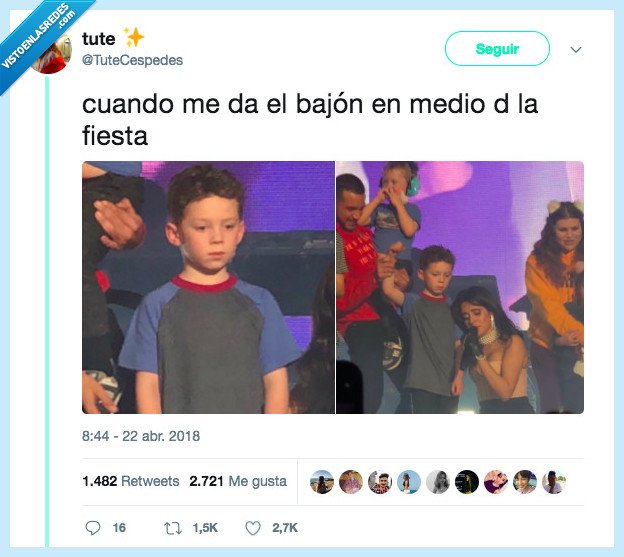This screenshot has width=624, height=557.
Task: View the 2.721 Me gusta list
Action: pyautogui.click(x=238, y=481)
